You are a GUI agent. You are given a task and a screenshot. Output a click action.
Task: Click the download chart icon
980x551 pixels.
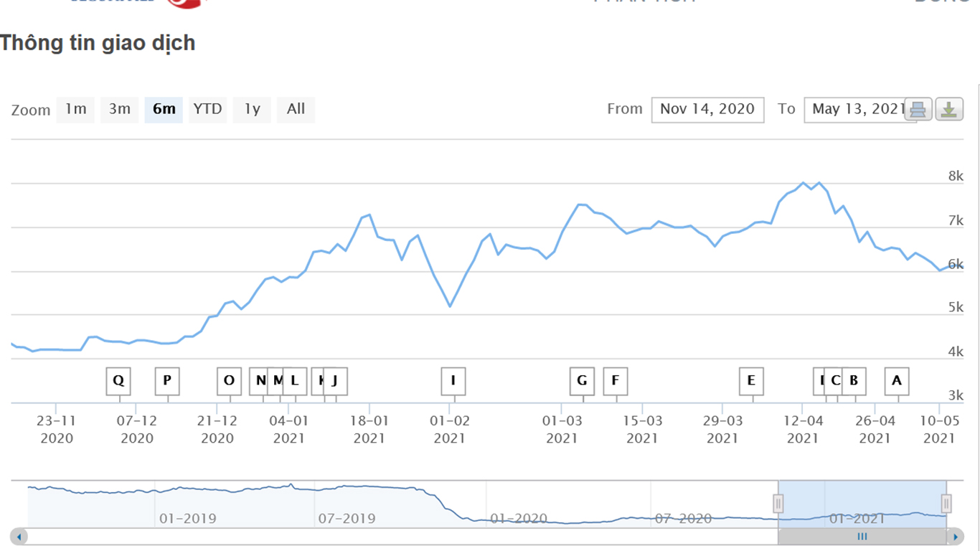pyautogui.click(x=949, y=110)
